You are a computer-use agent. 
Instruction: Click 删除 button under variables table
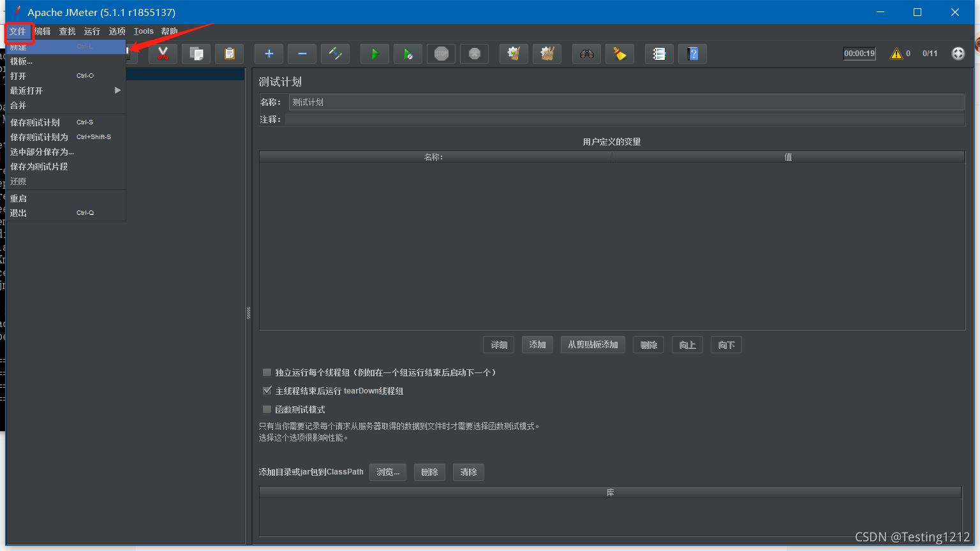pyautogui.click(x=649, y=345)
